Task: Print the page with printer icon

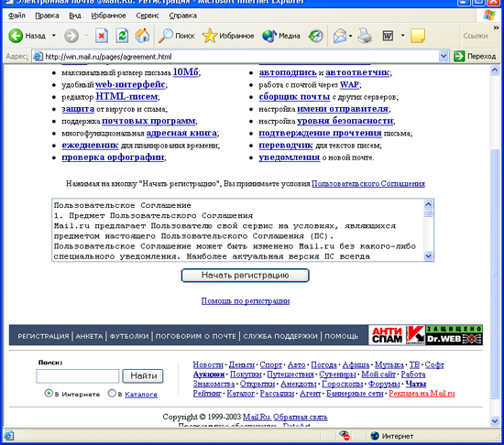Action: point(365,36)
